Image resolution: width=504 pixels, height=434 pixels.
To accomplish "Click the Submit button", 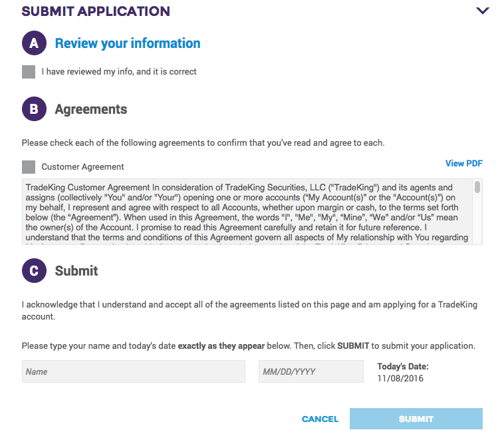I will pos(416,419).
